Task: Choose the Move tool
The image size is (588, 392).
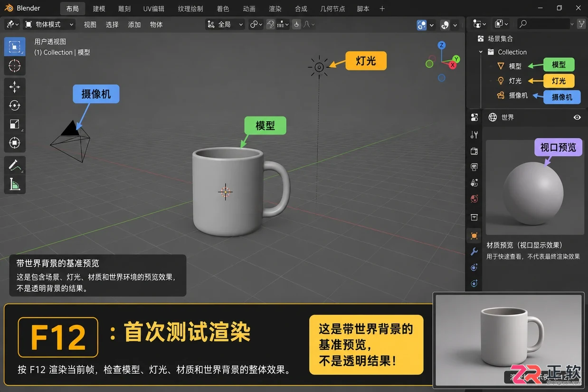Action: click(x=15, y=87)
